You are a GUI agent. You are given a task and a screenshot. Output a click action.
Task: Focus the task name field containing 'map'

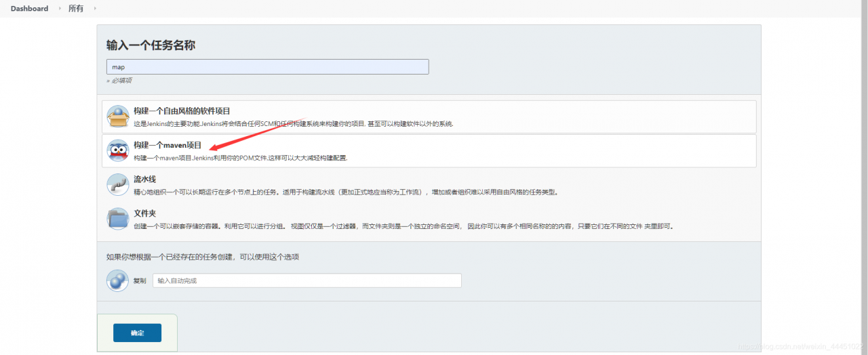click(x=268, y=67)
